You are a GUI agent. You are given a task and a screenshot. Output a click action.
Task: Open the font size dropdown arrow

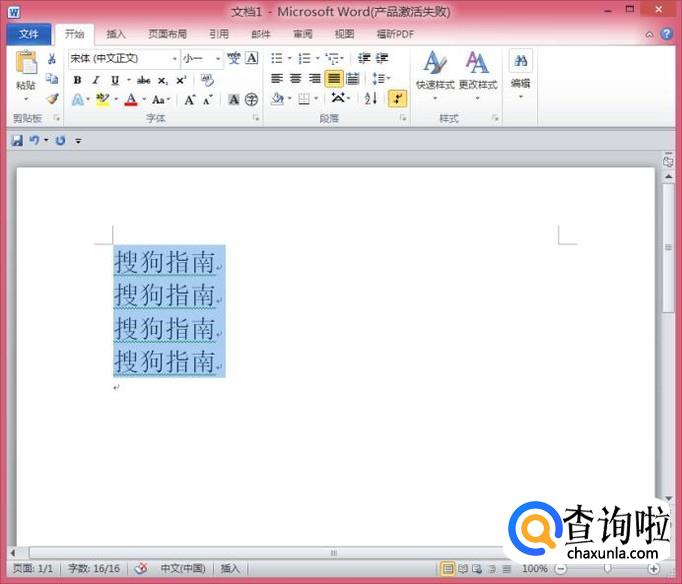click(218, 59)
